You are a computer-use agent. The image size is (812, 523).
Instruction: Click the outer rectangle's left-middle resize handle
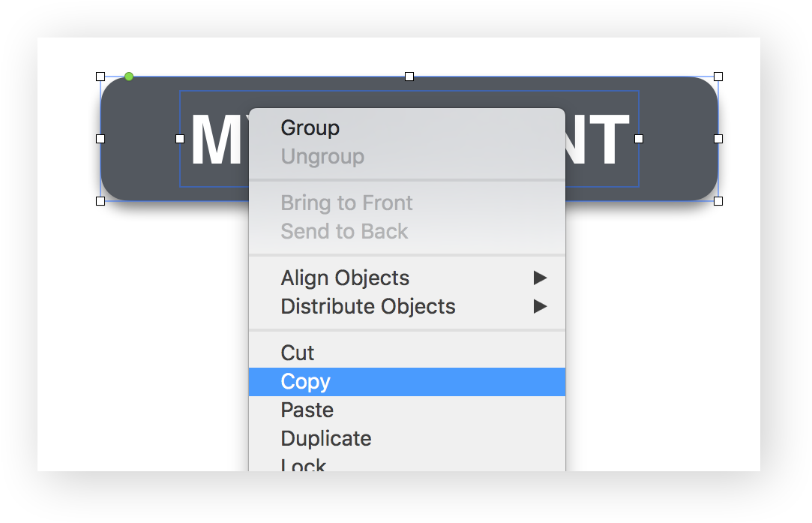point(100,139)
